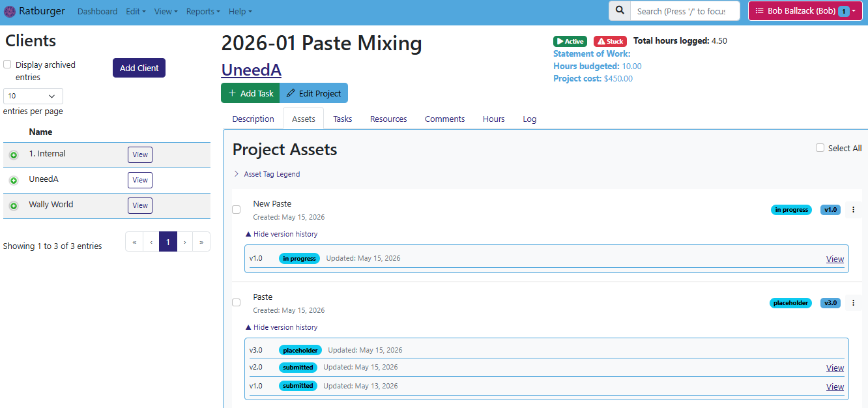The image size is (868, 408).
Task: Switch to the Tasks tab
Action: coord(343,119)
